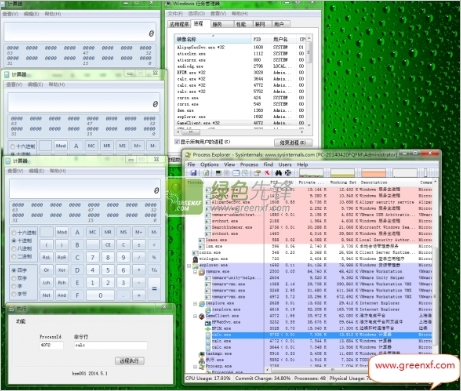The image size is (461, 391).
Task: Click the red X Kill Process icon
Action: [267, 173]
